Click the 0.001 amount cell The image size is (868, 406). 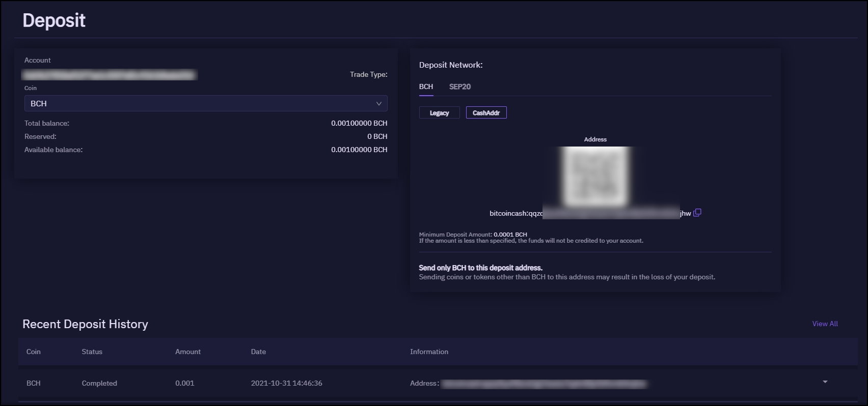[x=184, y=383]
